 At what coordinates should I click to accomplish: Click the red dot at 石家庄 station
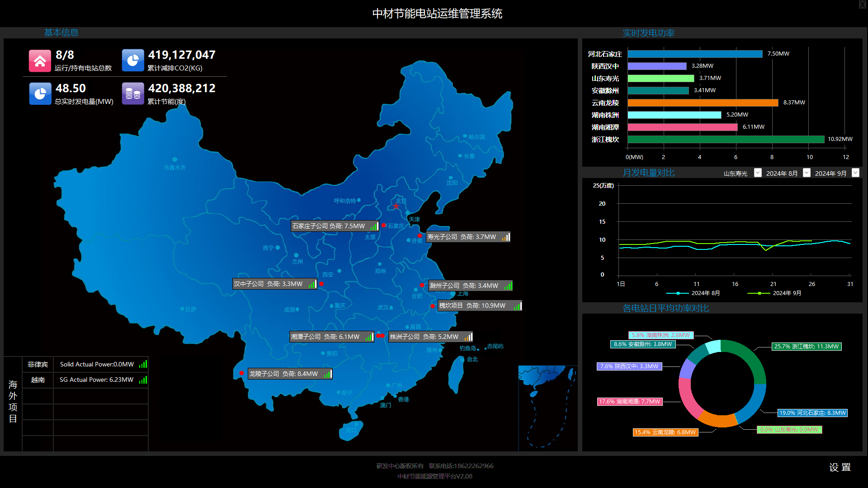pyautogui.click(x=384, y=225)
